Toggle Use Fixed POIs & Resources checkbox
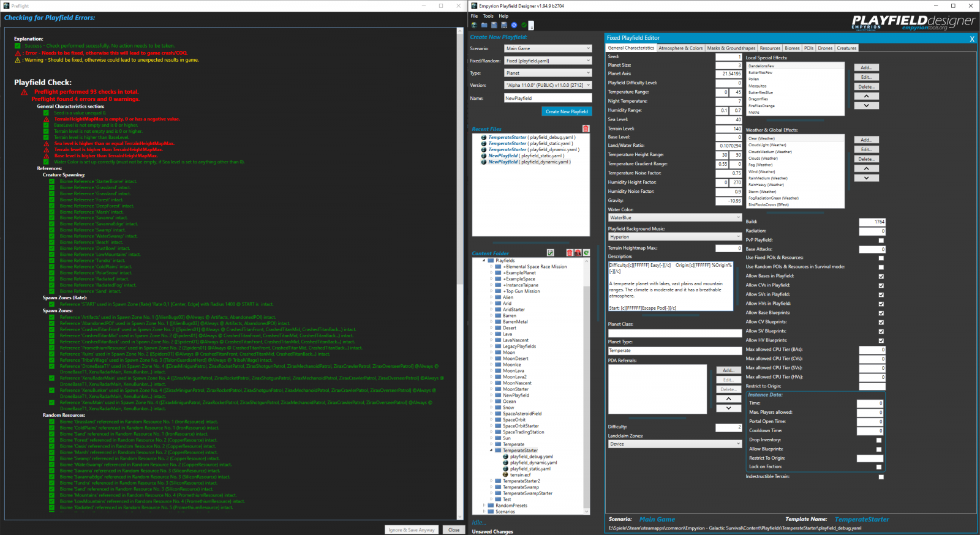This screenshot has height=535, width=980. (881, 258)
